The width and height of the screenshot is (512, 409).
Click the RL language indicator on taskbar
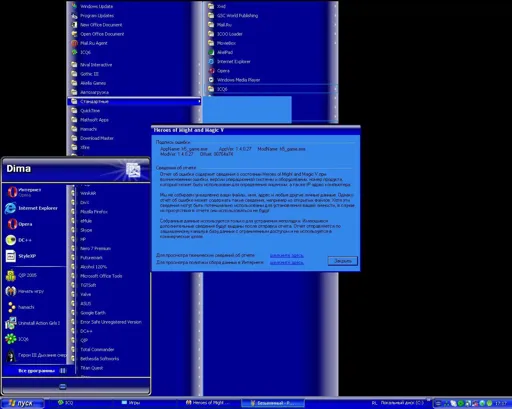tap(374, 403)
